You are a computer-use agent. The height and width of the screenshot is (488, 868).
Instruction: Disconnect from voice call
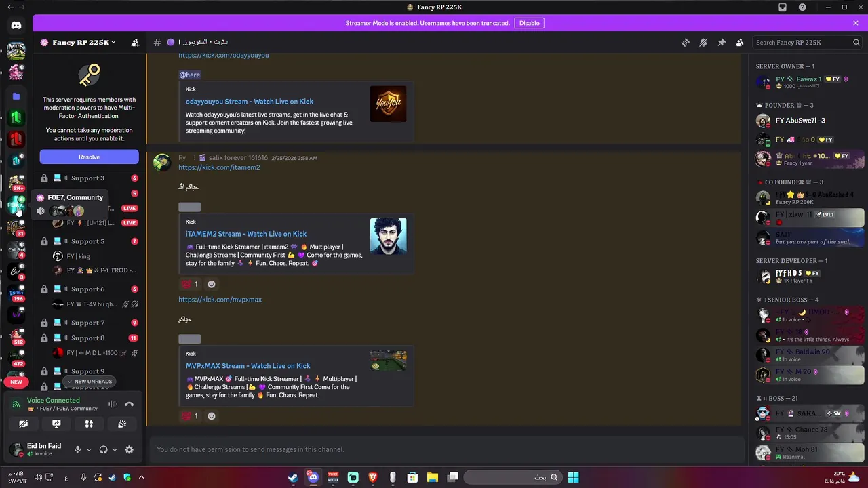coord(130,404)
